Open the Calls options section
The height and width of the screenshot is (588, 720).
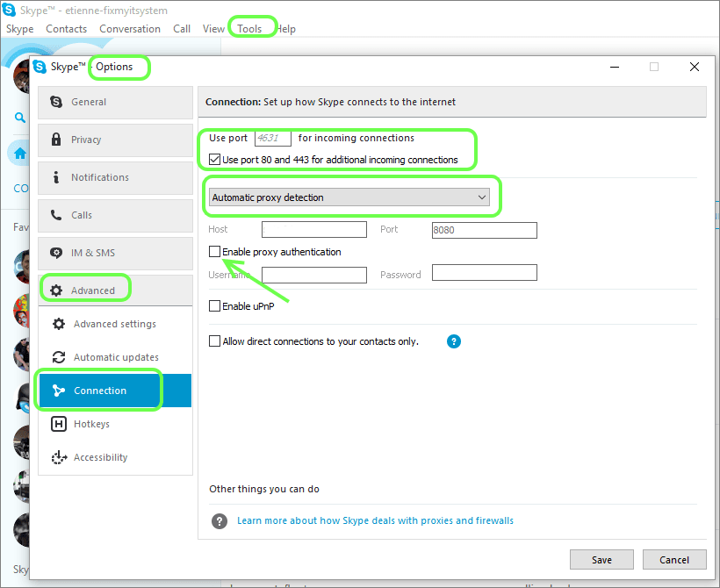(115, 215)
